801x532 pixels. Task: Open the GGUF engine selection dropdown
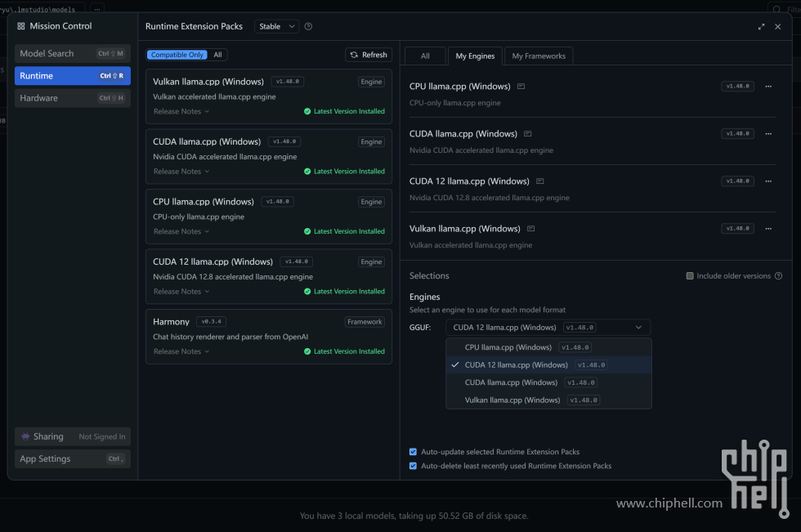click(548, 327)
